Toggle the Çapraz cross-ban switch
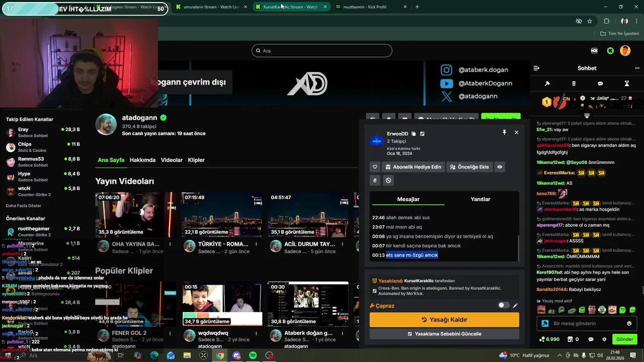Image resolution: width=644 pixels, height=362 pixels. tap(503, 305)
